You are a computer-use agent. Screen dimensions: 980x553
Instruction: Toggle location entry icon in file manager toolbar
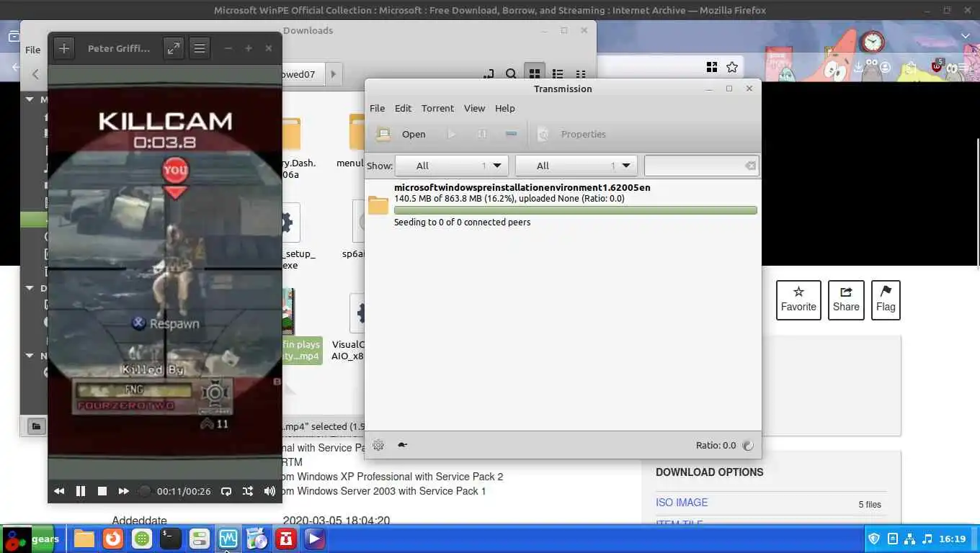489,73
